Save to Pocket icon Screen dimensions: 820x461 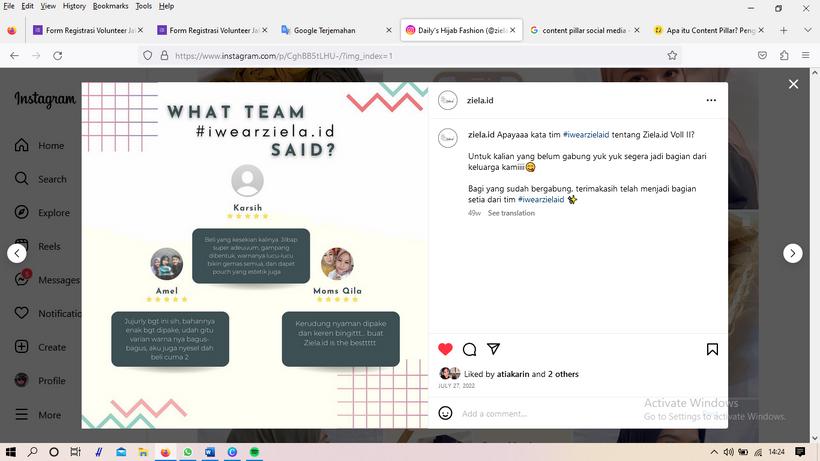762,55
